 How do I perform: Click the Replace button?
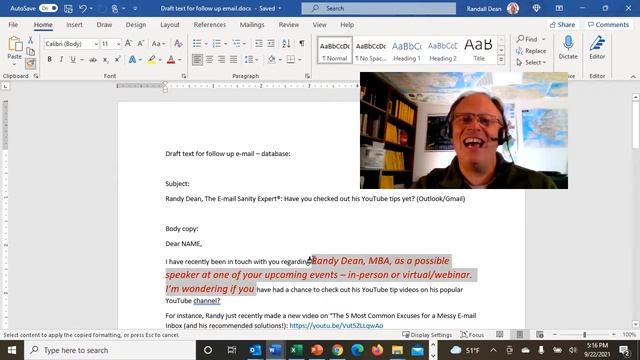tap(531, 51)
